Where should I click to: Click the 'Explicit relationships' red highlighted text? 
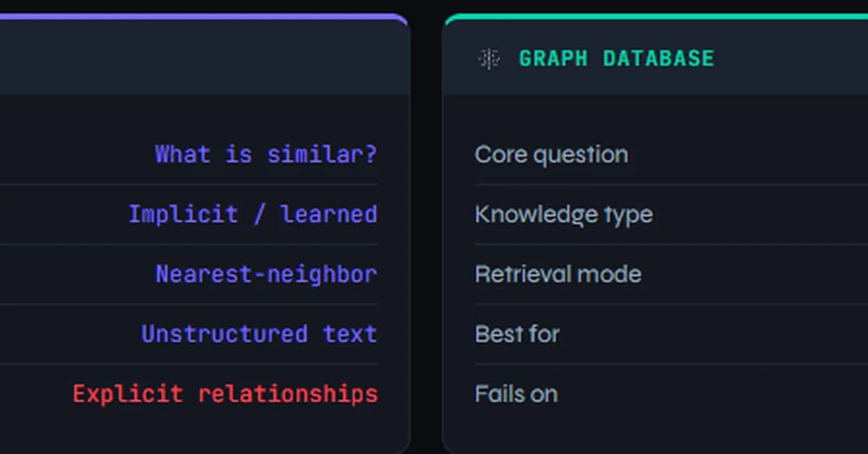tap(225, 393)
